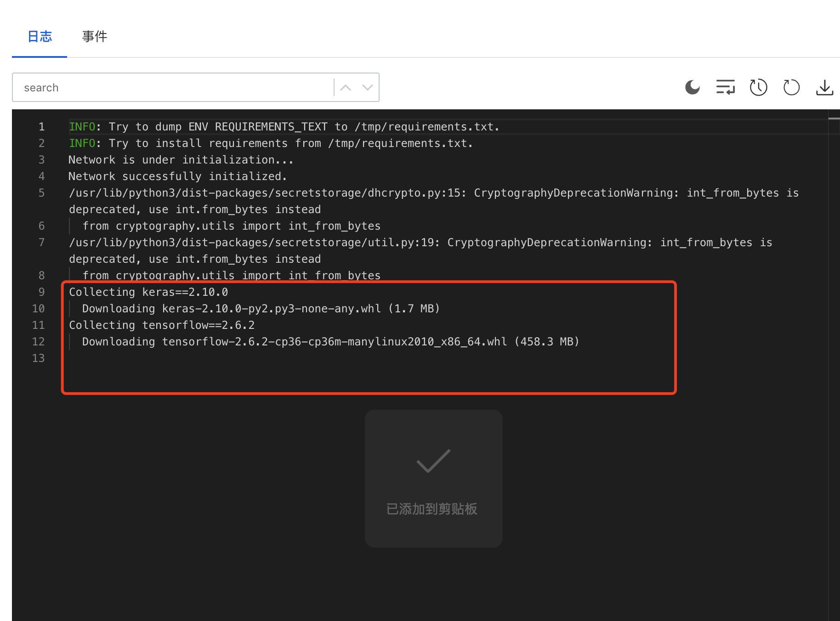Refresh the log with circular arrow
This screenshot has width=840, height=621.
point(791,87)
